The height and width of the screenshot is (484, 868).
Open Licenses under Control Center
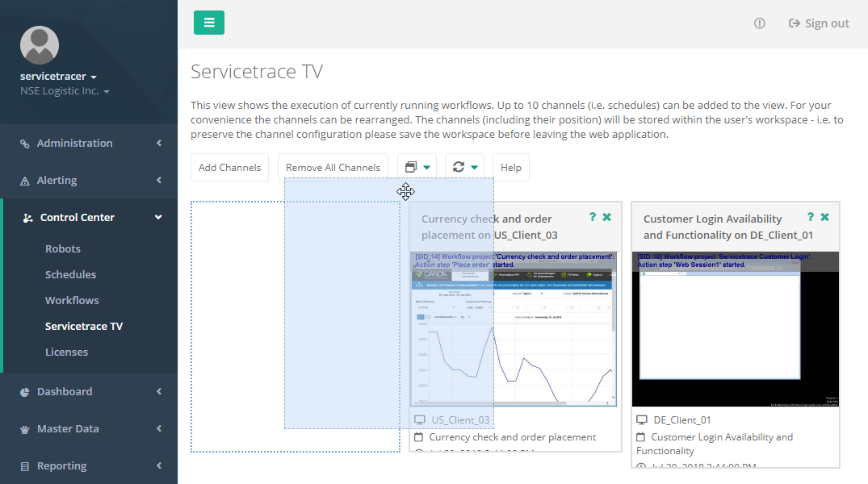66,352
